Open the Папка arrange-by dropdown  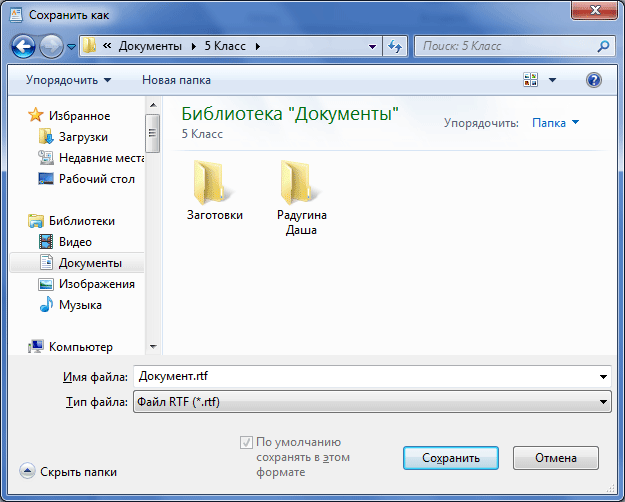click(x=555, y=123)
